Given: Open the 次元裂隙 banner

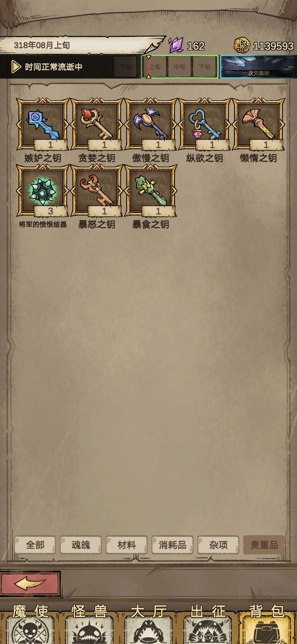Looking at the screenshot, I should point(258,67).
